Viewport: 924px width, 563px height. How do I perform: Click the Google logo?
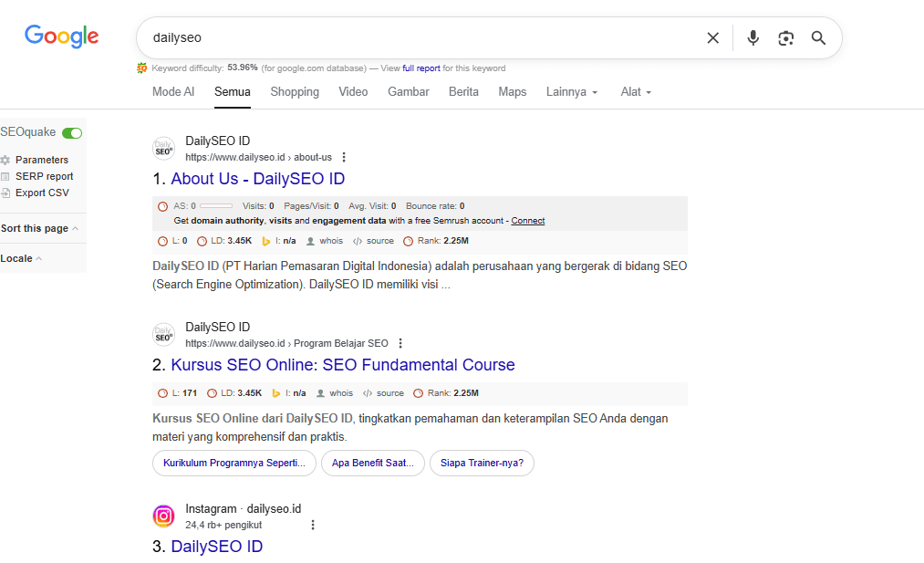61,36
